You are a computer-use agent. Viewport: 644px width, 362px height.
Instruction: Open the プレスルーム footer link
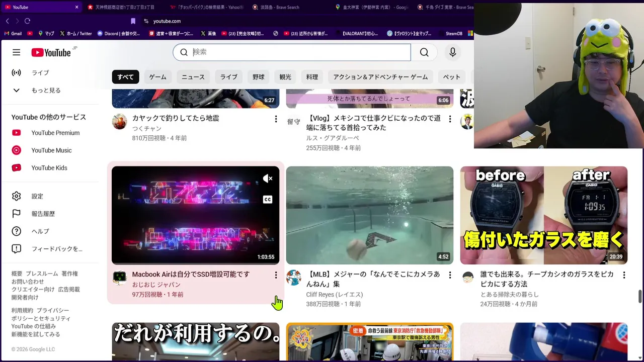[x=42, y=274]
